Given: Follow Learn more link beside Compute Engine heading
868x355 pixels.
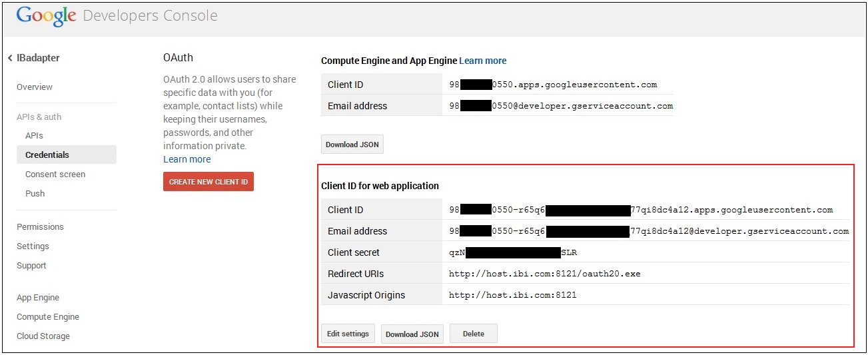Looking at the screenshot, I should [x=483, y=61].
